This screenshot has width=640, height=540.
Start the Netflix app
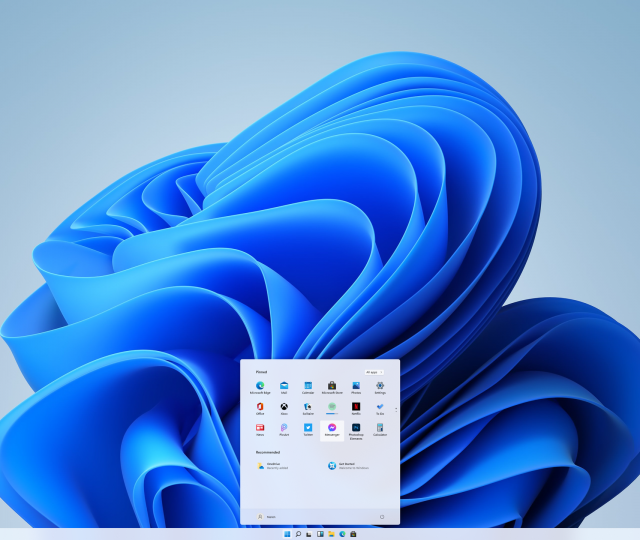click(x=356, y=407)
